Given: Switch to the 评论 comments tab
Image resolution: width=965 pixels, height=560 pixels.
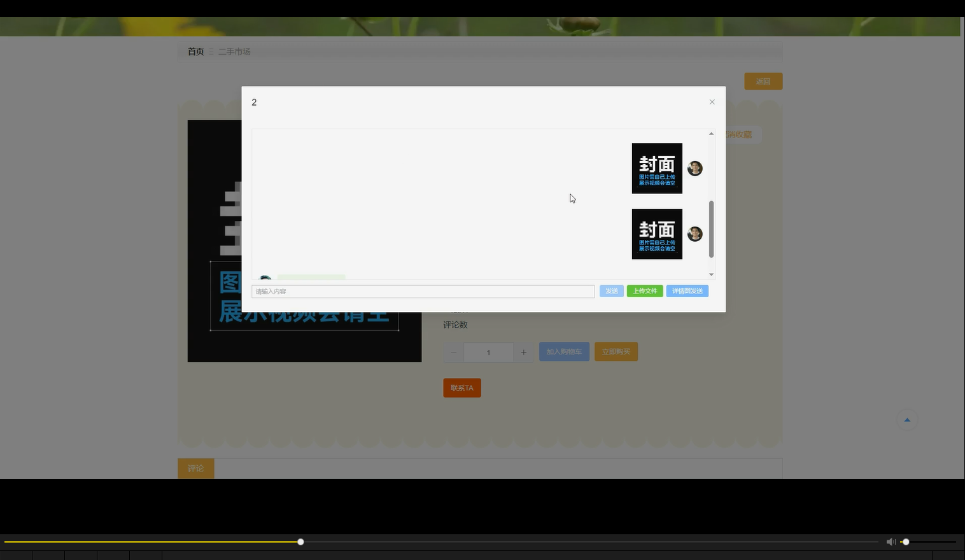Looking at the screenshot, I should click(195, 468).
